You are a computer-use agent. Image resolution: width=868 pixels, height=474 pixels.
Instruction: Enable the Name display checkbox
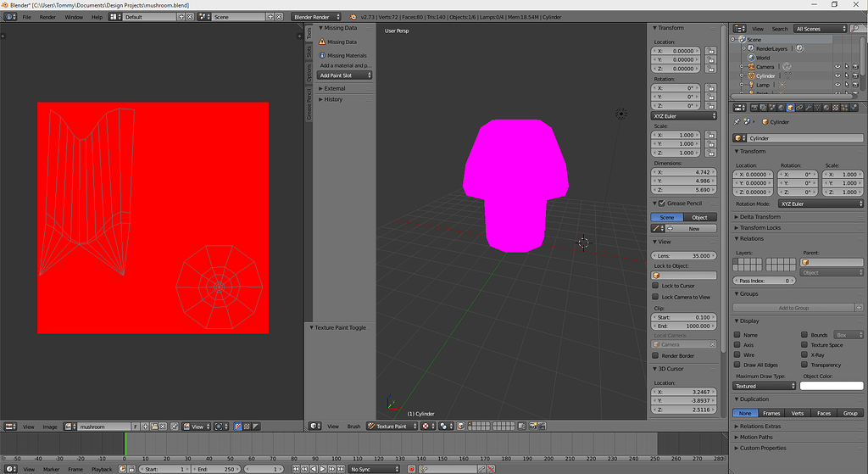pyautogui.click(x=737, y=334)
